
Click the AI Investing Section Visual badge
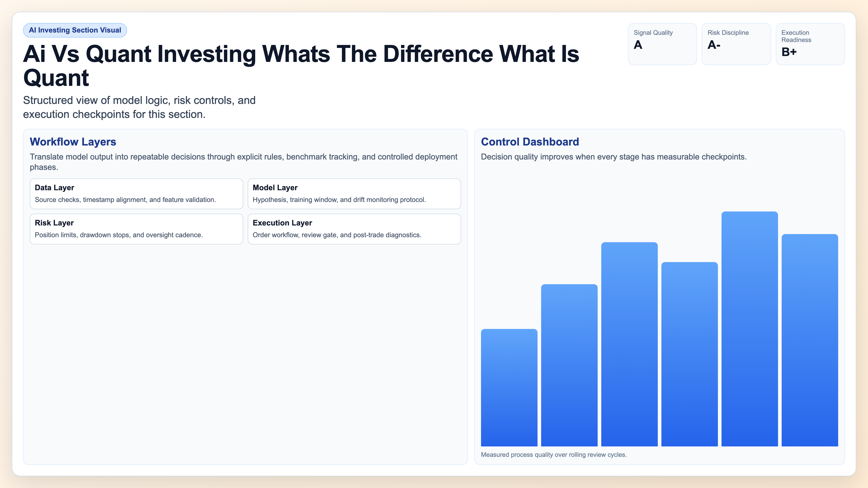[75, 30]
